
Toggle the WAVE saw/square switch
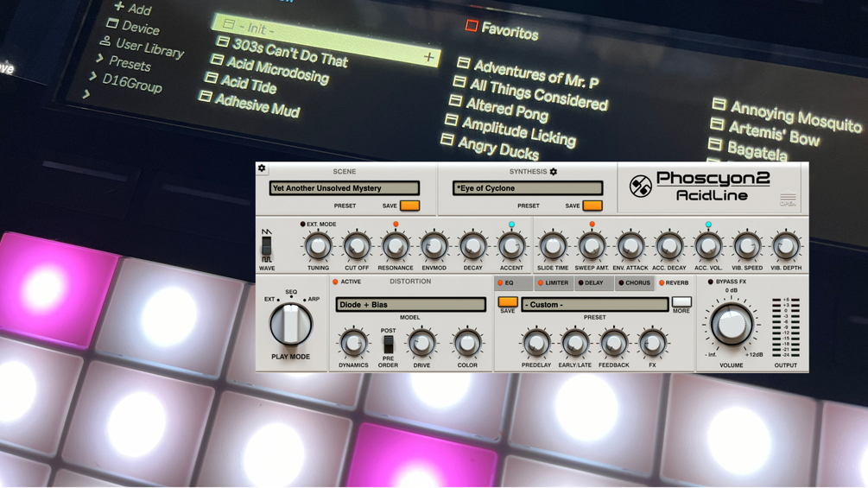pyautogui.click(x=267, y=245)
